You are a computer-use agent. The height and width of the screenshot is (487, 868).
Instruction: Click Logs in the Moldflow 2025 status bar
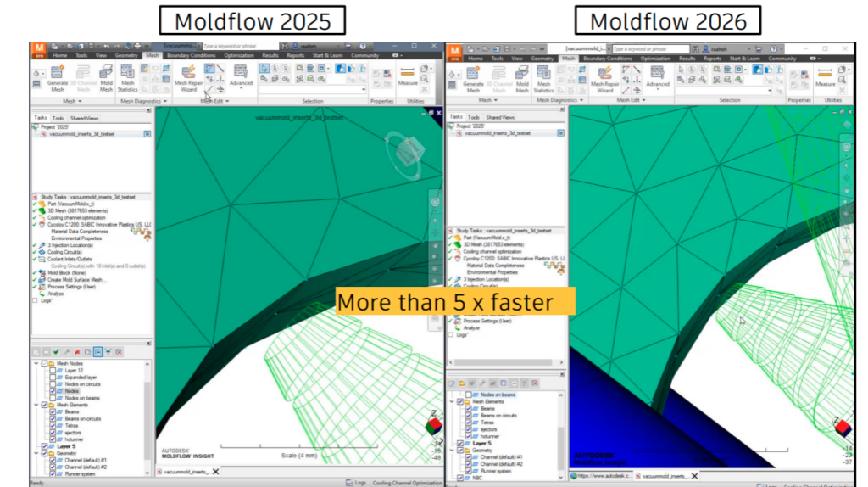(x=357, y=483)
